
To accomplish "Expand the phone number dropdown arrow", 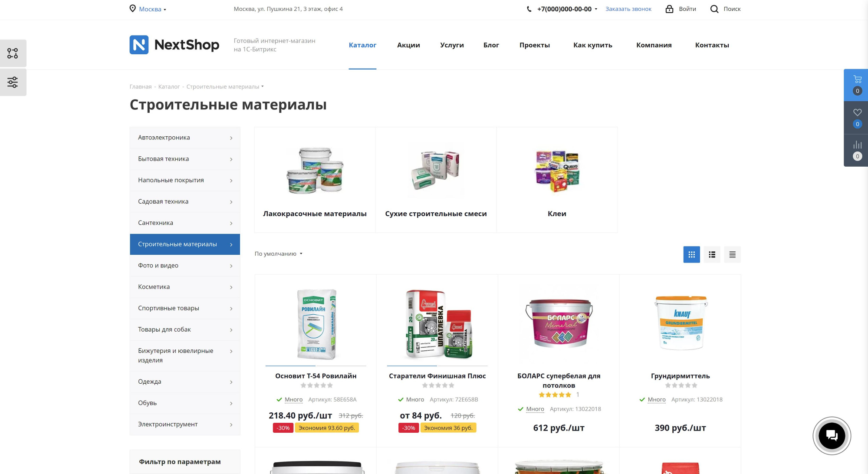I will (596, 9).
